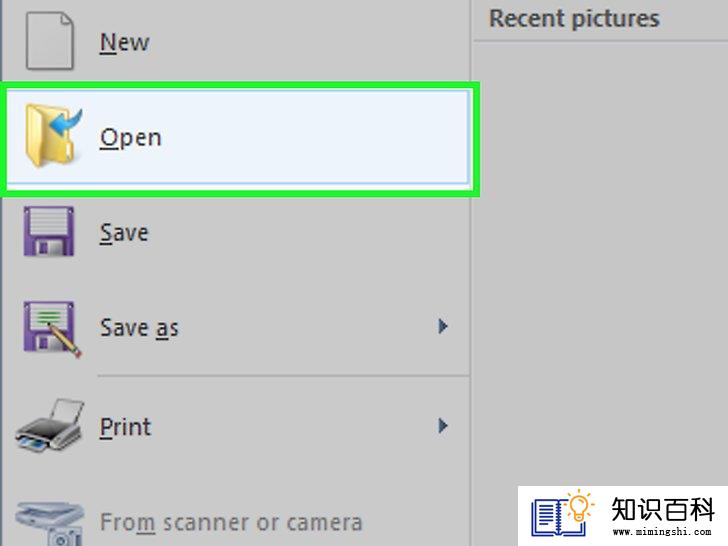Click blank space in highlighted Open row
This screenshot has width=728, height=546.
coord(316,138)
